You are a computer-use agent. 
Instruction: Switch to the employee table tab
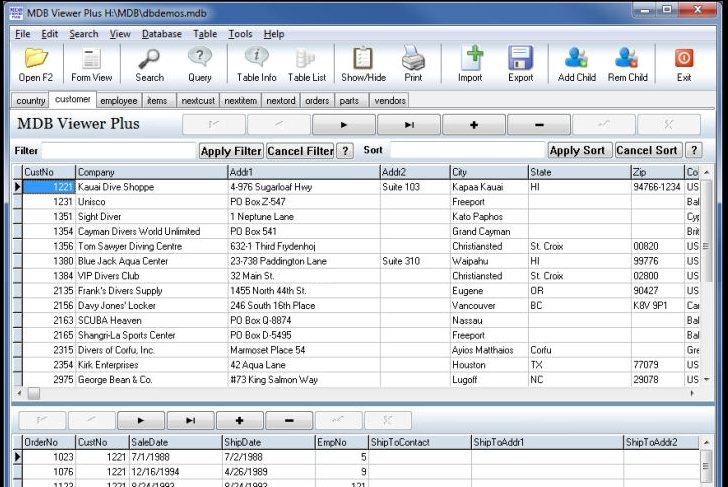click(119, 101)
